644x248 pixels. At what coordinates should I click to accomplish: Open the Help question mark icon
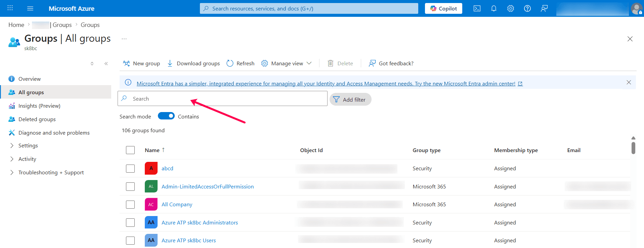pos(527,8)
